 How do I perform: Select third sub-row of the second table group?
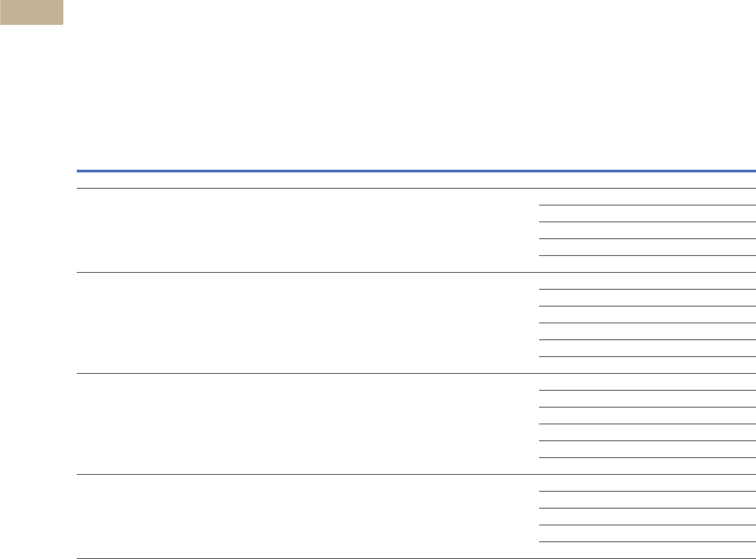point(647,315)
